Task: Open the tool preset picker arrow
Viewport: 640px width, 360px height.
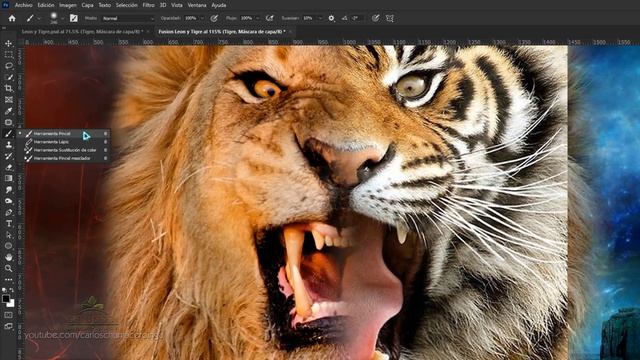Action: click(x=39, y=18)
